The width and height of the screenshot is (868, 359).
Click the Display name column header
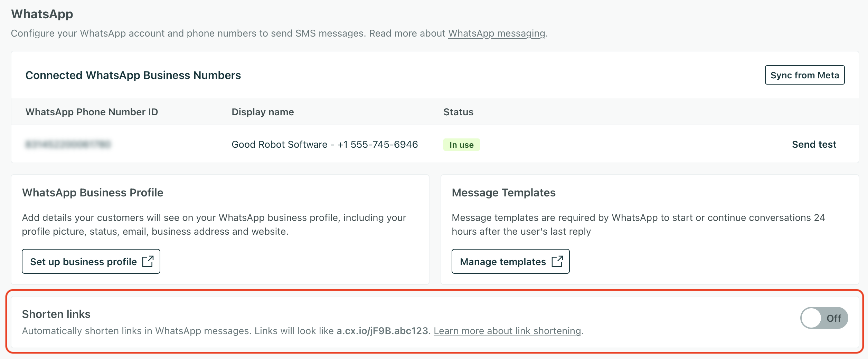point(263,112)
